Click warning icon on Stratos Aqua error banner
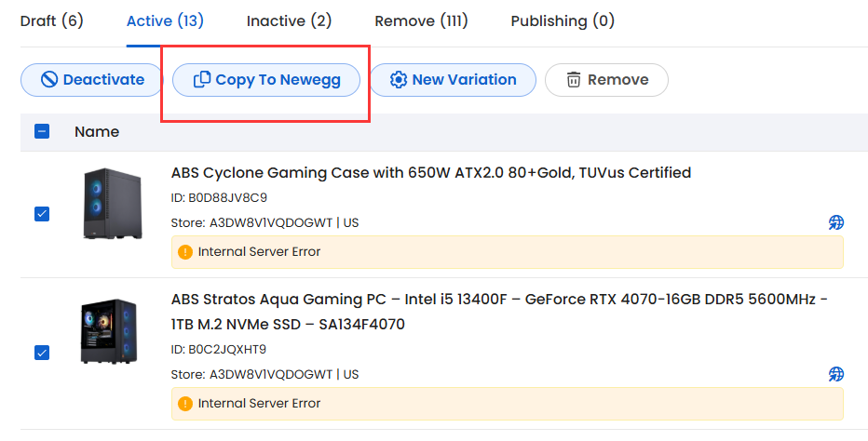The image size is (868, 441). coord(185,404)
